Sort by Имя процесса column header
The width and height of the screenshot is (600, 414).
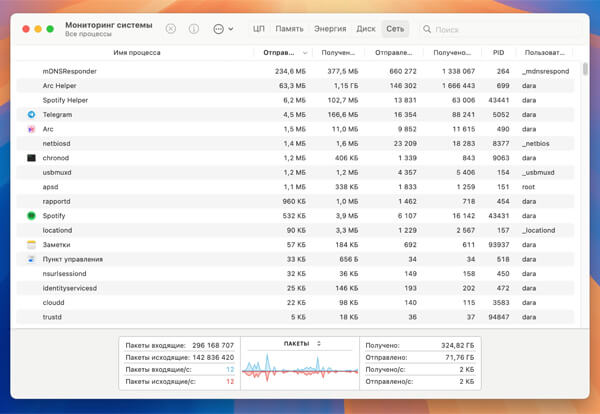pos(137,52)
